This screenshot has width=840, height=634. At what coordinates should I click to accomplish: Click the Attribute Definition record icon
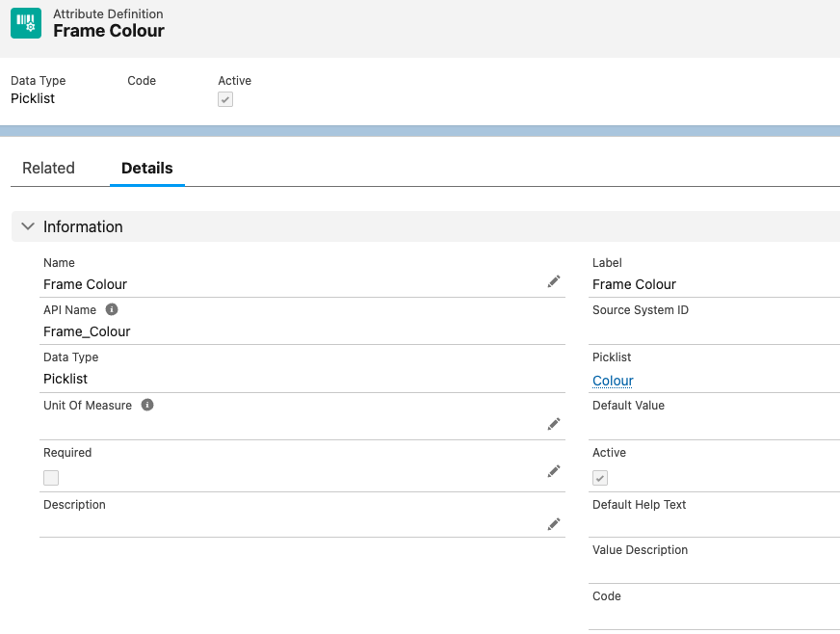(26, 23)
